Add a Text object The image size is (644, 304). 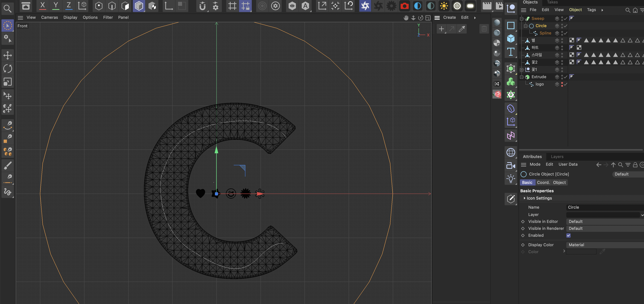[510, 52]
